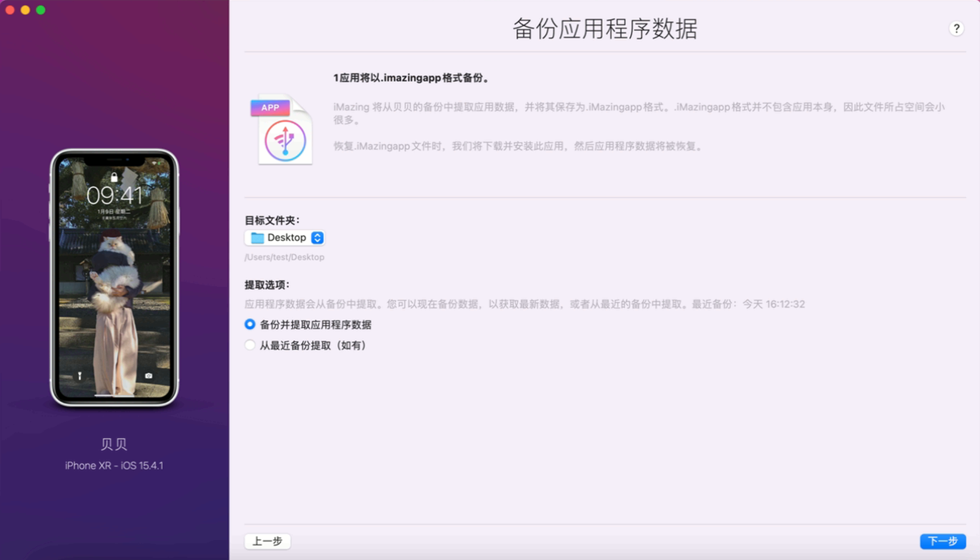
Task: Click the 上一步 button
Action: [x=267, y=541]
